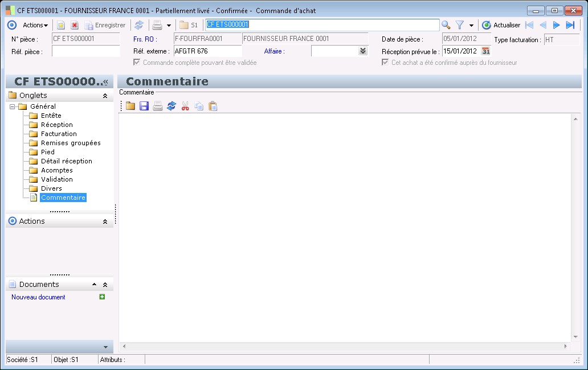Collapse the Onglets panel section

click(x=105, y=96)
